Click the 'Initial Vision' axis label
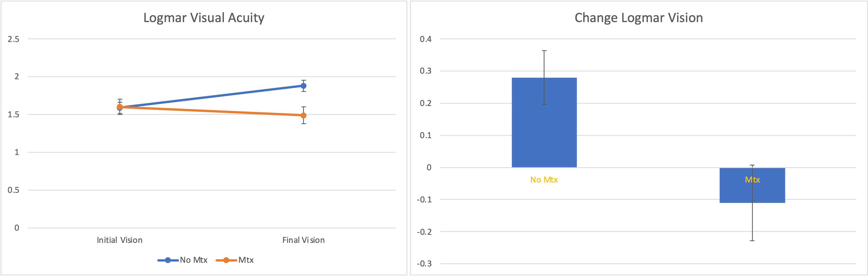 coord(120,240)
